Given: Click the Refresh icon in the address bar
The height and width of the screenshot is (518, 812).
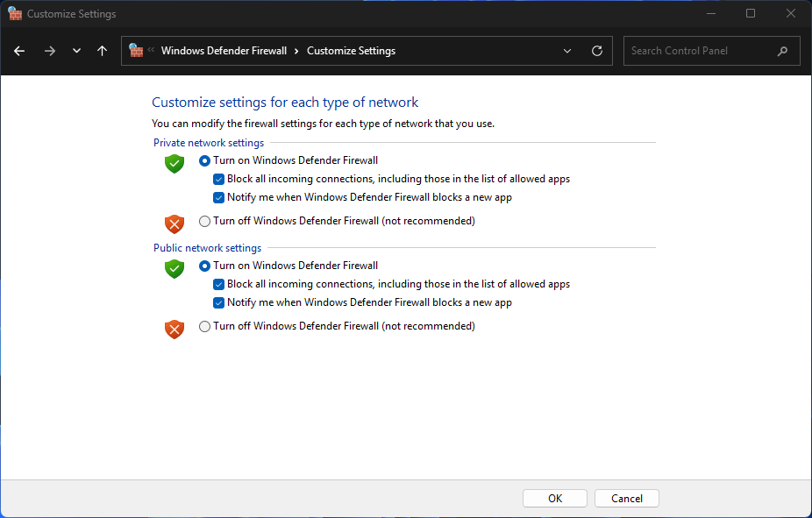Looking at the screenshot, I should tap(597, 51).
